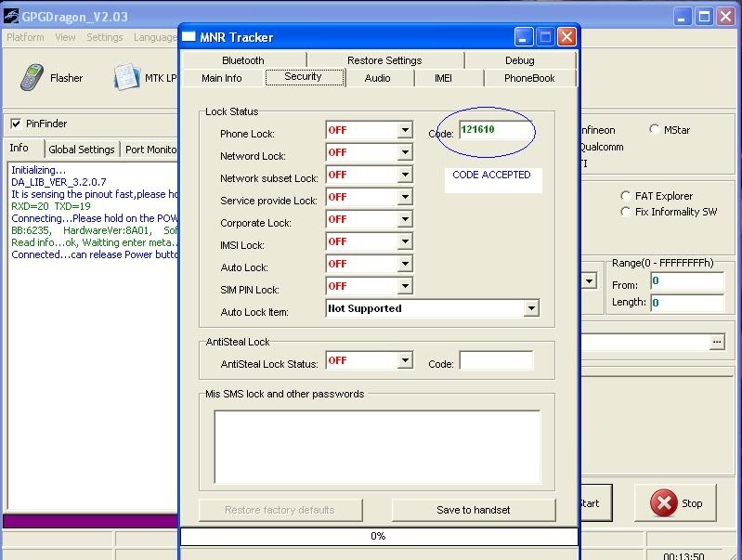This screenshot has width=742, height=560.
Task: Click the Phone Lock Code field
Action: click(x=496, y=130)
